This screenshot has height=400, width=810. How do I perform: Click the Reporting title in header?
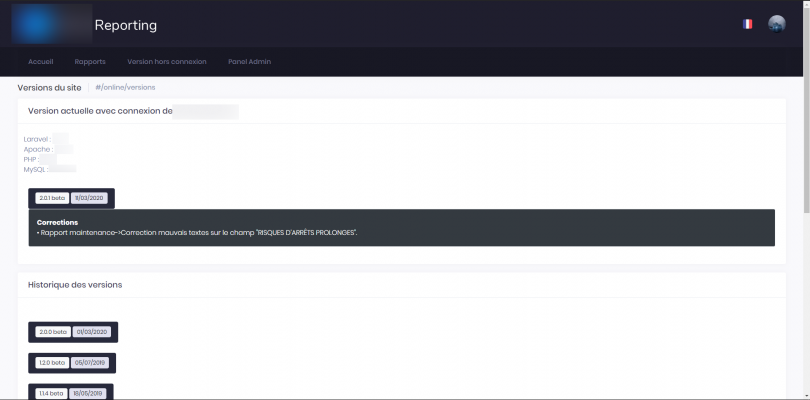coord(126,25)
